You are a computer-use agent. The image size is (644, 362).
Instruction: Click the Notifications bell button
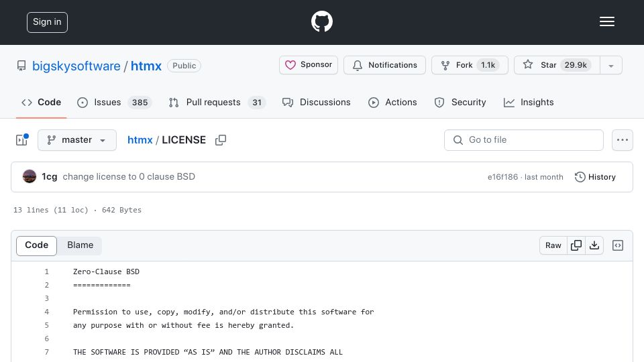384,65
